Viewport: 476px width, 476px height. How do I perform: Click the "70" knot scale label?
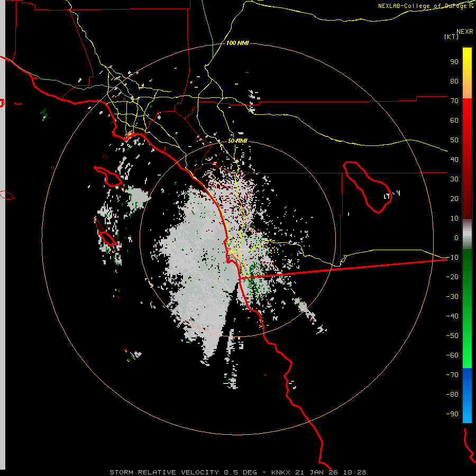(x=454, y=101)
